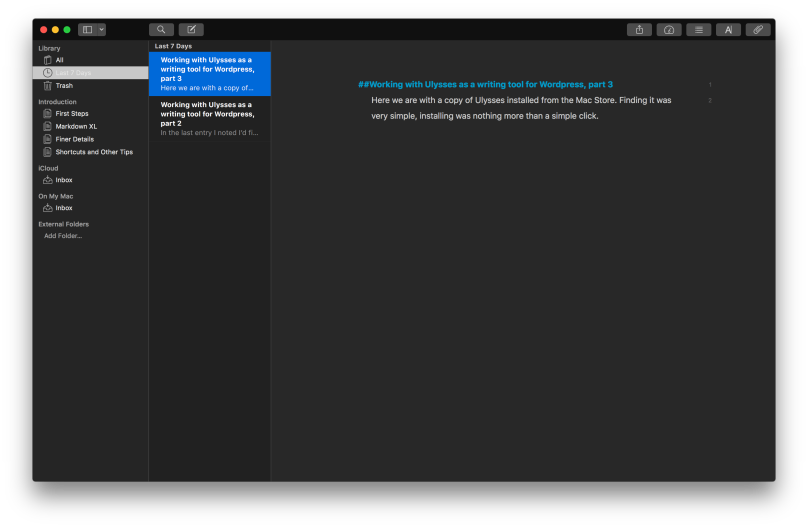808x528 pixels.
Task: Click the Library section header
Action: (49, 48)
